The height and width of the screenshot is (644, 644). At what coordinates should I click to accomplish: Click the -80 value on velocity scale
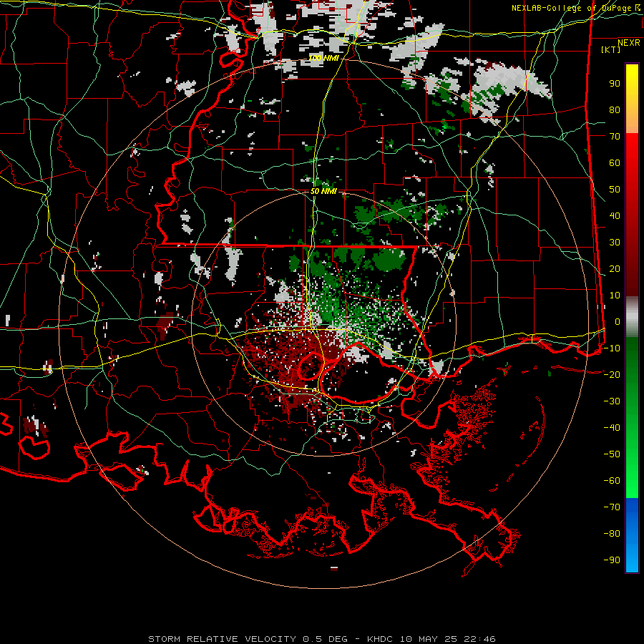click(x=612, y=534)
